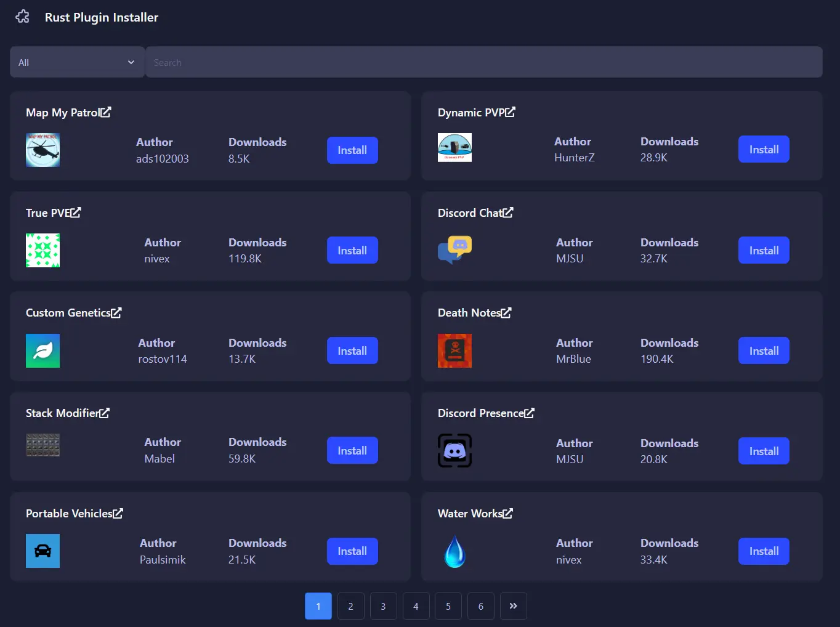Click the Discord Presence icon

454,450
